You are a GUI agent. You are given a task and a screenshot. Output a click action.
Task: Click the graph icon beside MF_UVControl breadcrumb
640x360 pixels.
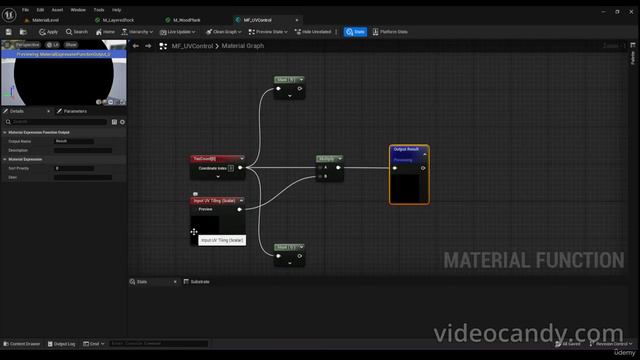point(163,46)
